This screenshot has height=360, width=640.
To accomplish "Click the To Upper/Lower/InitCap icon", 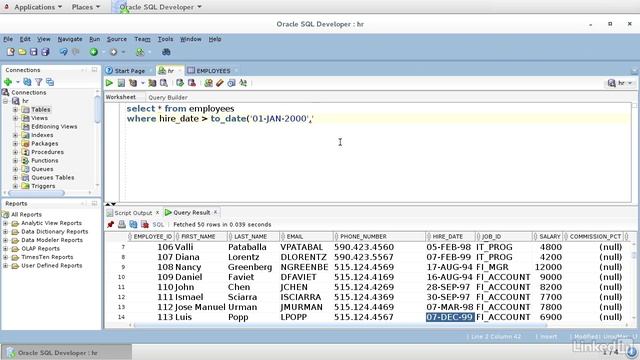I will click(243, 83).
